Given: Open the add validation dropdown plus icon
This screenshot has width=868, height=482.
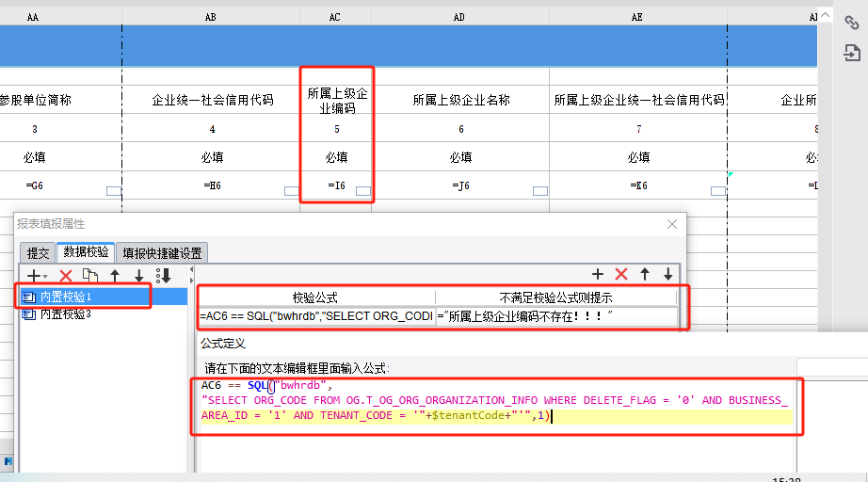Looking at the screenshot, I should click(x=37, y=276).
